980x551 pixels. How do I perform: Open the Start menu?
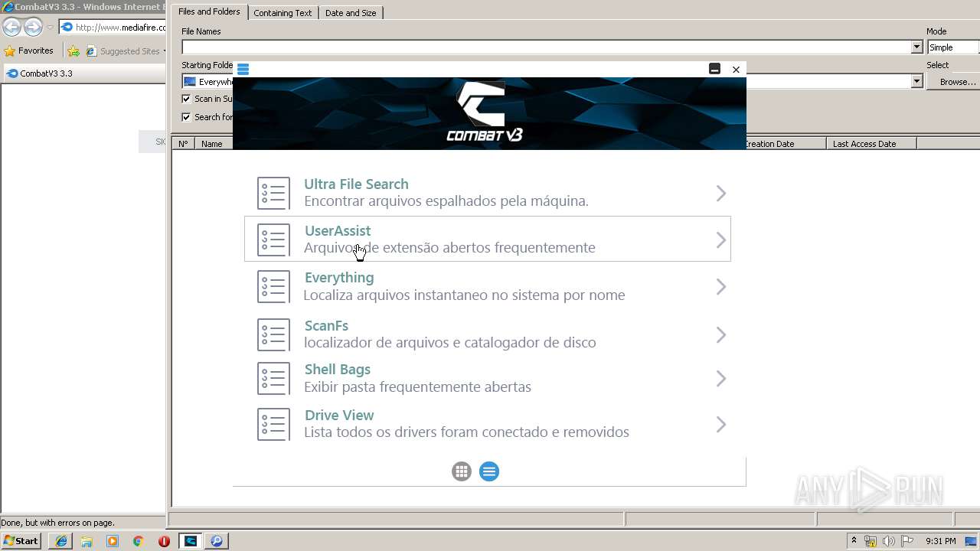coord(21,541)
